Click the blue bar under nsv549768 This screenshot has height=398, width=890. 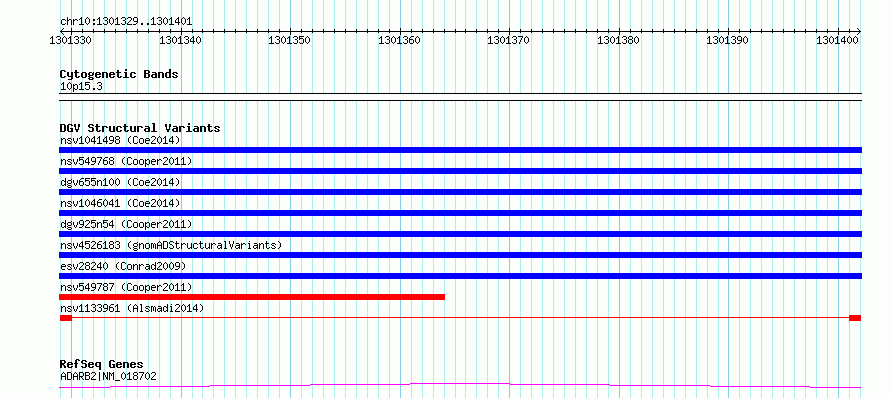[460, 171]
